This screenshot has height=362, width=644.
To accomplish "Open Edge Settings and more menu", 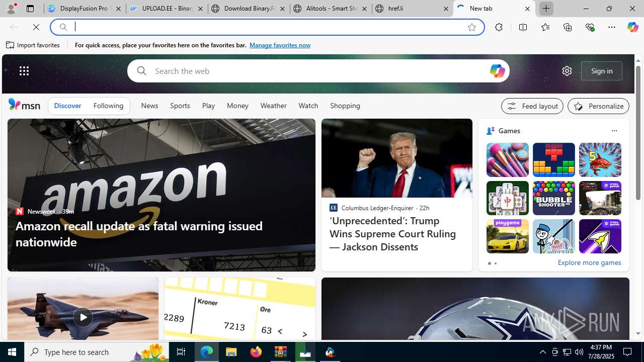I will tap(612, 27).
